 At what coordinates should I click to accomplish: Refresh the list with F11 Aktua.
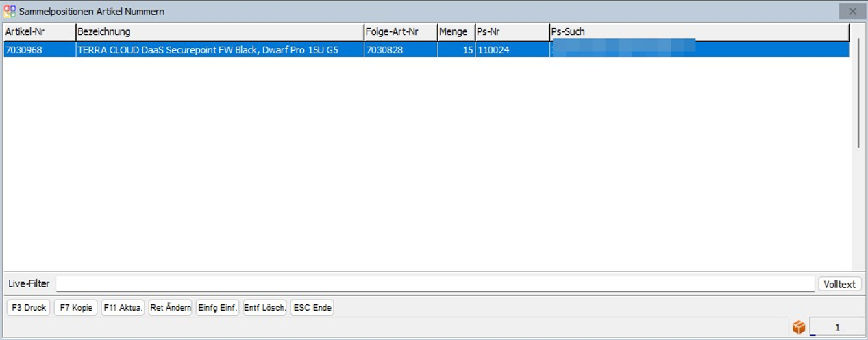(123, 308)
